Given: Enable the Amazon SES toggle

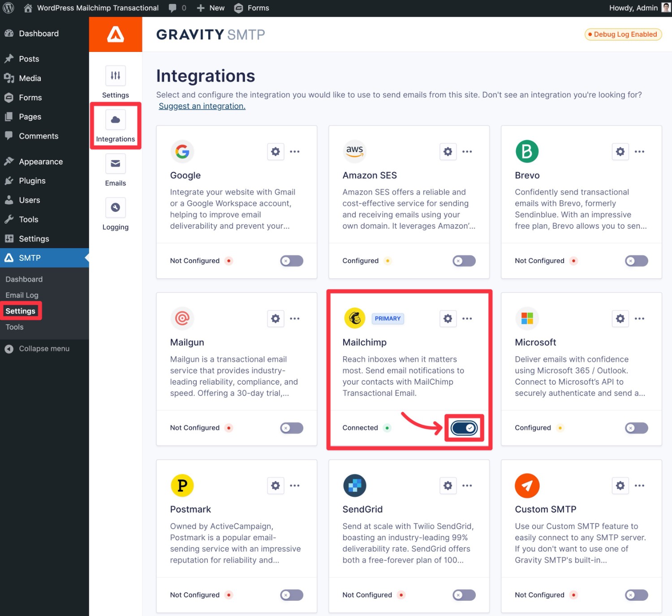Looking at the screenshot, I should [x=464, y=261].
